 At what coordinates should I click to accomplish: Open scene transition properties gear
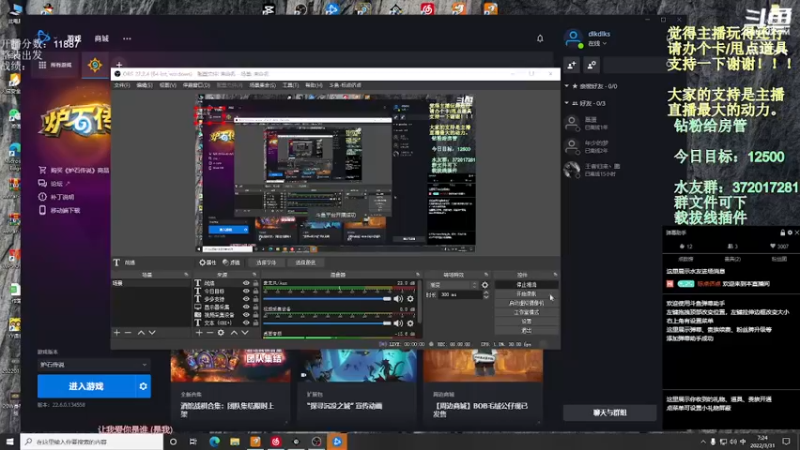485,285
